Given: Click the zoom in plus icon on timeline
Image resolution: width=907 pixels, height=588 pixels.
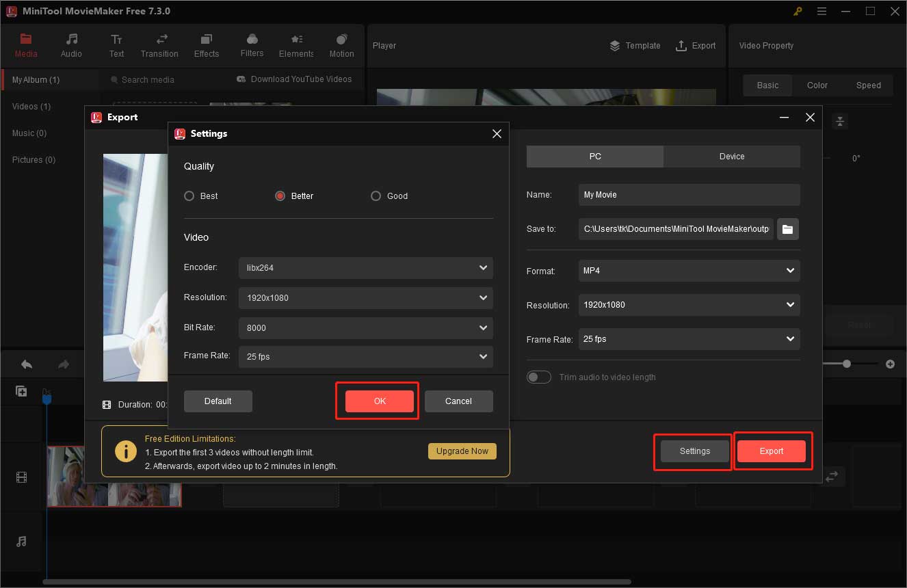Looking at the screenshot, I should click(x=890, y=364).
